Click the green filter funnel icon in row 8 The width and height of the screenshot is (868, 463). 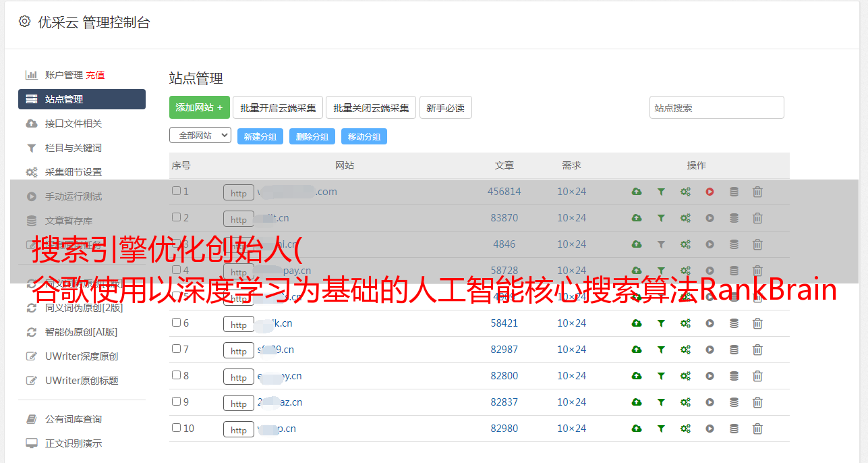pyautogui.click(x=661, y=376)
